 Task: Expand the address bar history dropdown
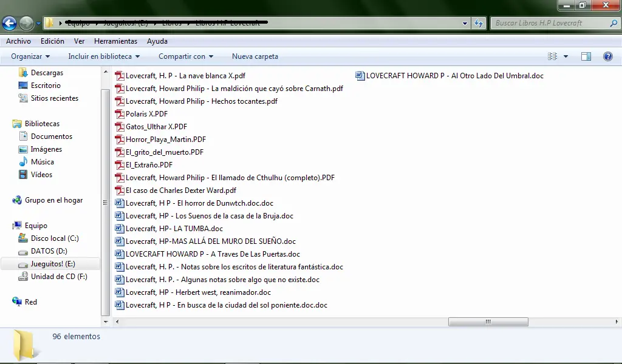[x=465, y=24]
